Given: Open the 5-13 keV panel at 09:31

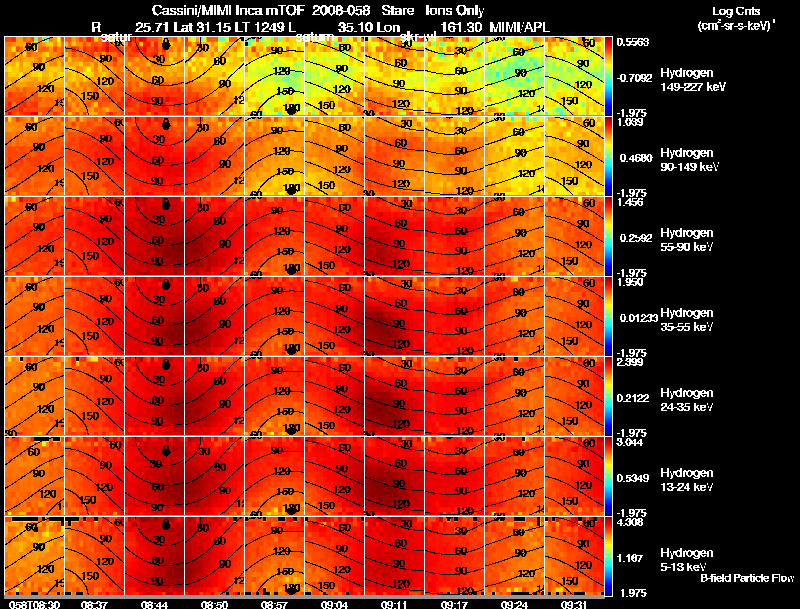Looking at the screenshot, I should tap(574, 556).
